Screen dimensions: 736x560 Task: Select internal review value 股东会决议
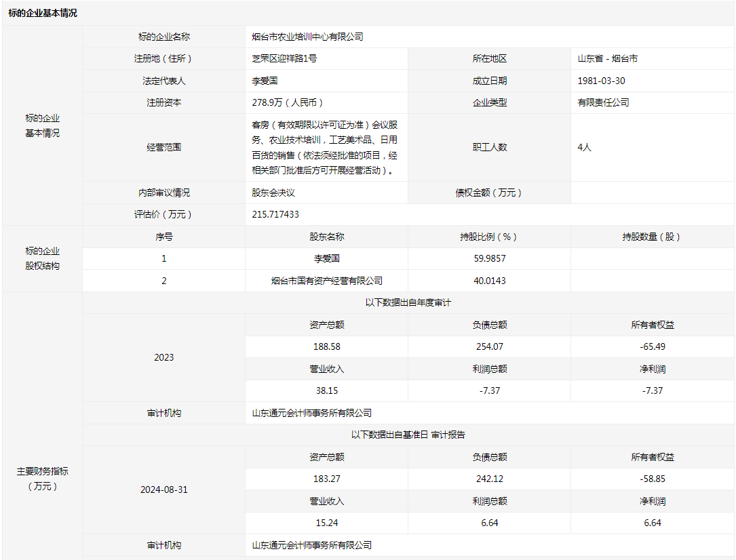tap(273, 193)
